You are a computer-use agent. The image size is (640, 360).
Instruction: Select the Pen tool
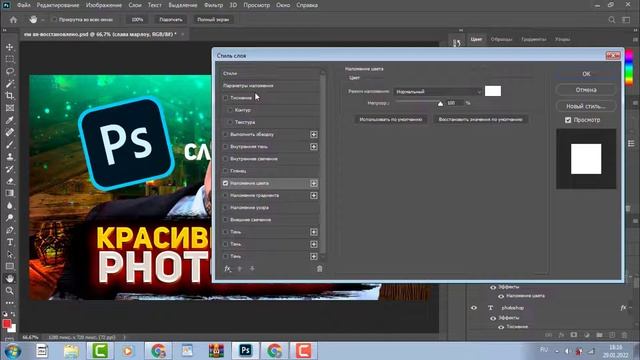[x=9, y=230]
